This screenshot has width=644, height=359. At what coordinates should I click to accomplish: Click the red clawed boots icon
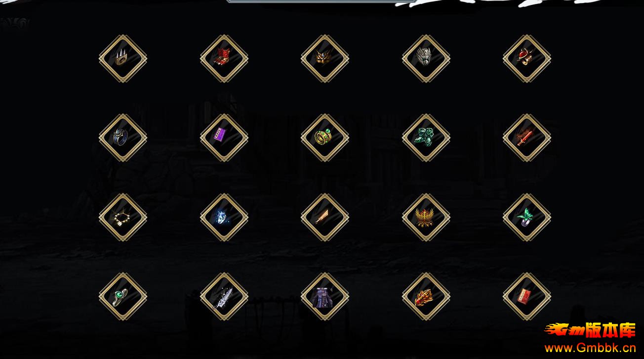point(224,58)
